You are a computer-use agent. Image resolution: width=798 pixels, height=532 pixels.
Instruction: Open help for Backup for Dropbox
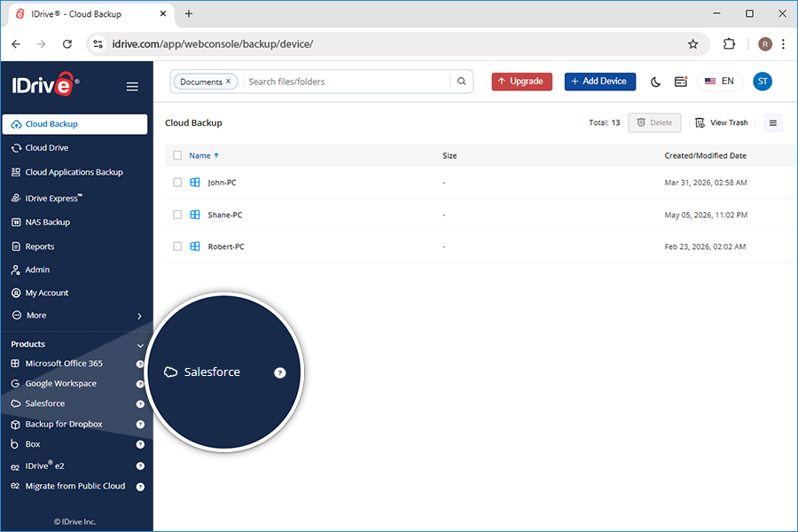[x=140, y=425]
